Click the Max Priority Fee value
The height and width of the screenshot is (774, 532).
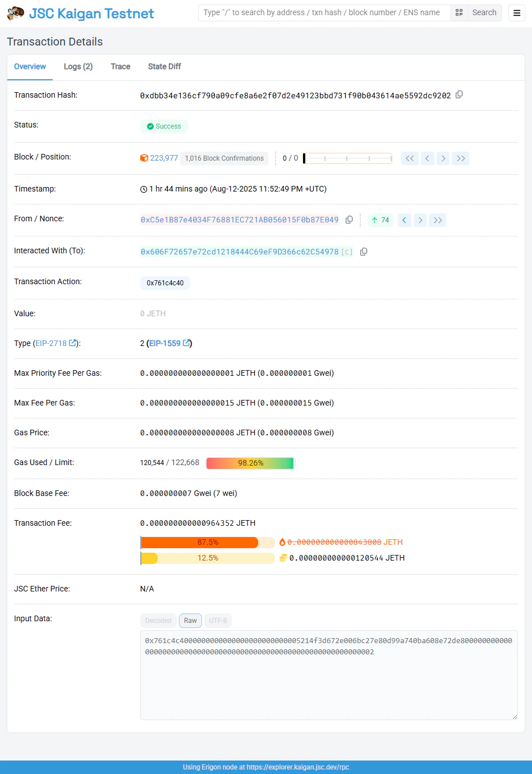(237, 373)
